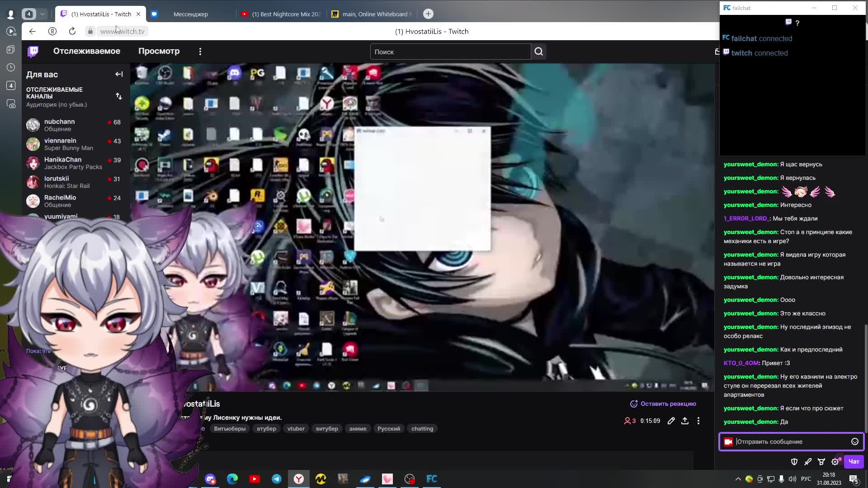
Task: Click yoursweet_demon username on the Да message
Action: (750, 422)
